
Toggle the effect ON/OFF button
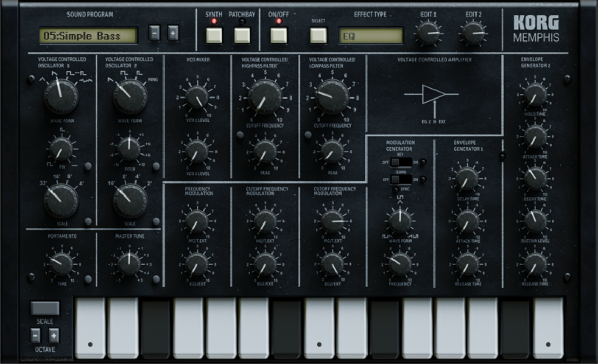(x=279, y=35)
